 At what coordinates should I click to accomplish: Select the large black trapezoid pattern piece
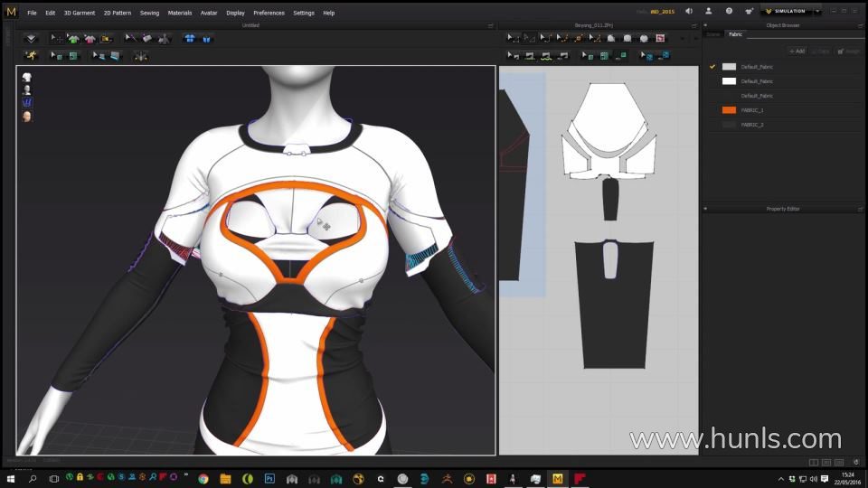coord(614,315)
